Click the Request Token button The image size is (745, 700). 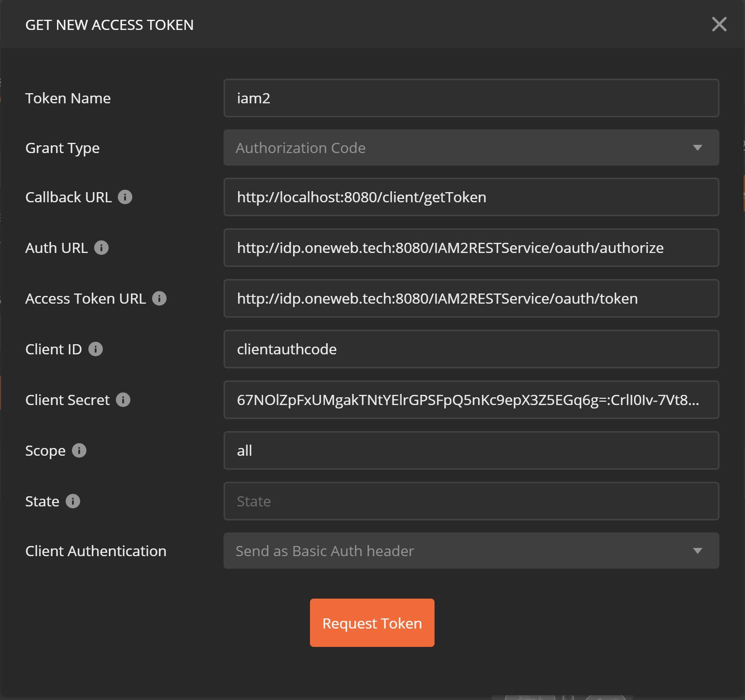[372, 623]
